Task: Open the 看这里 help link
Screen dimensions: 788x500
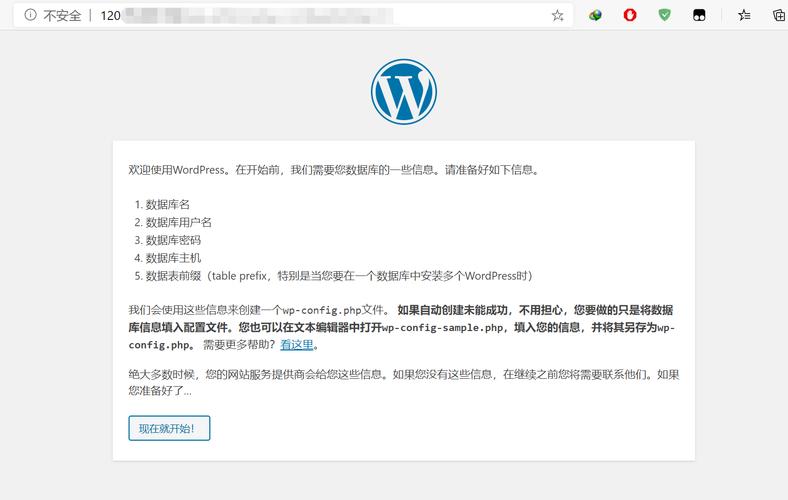Action: point(297,345)
